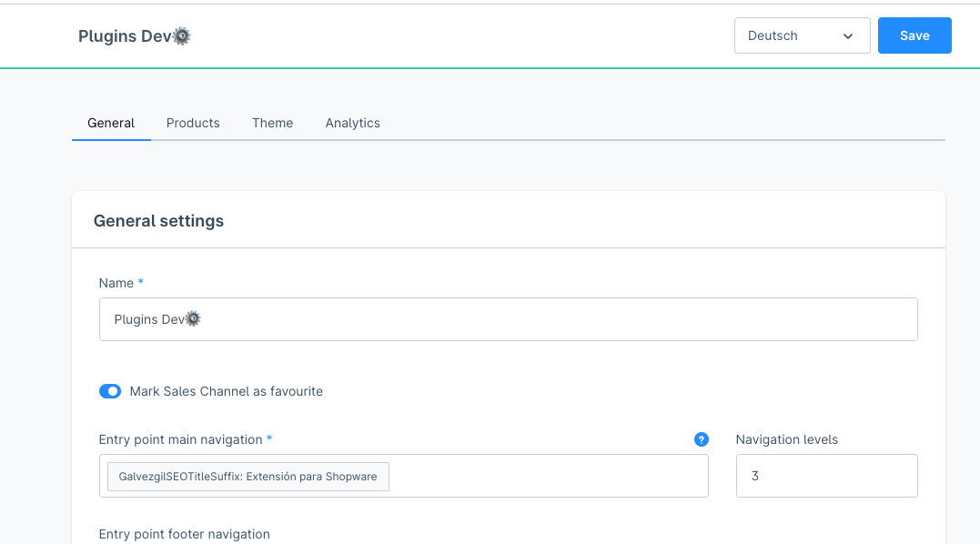Viewport: 980px width, 544px height.
Task: Click the Plugins Dev page title
Action: click(x=135, y=36)
